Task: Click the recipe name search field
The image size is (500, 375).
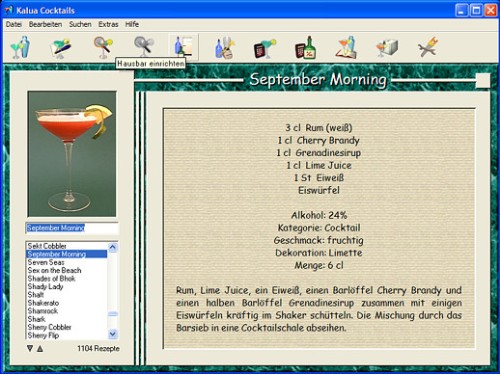Action: 72,228
